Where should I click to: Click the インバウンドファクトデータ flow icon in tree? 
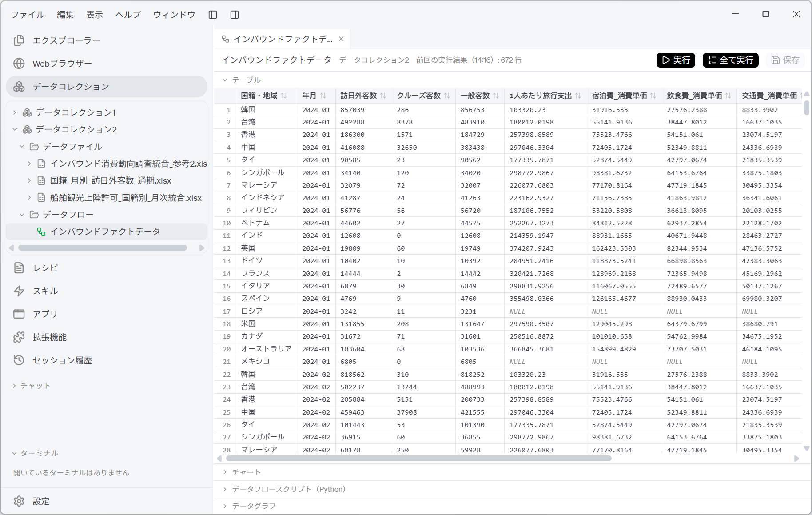coord(41,232)
